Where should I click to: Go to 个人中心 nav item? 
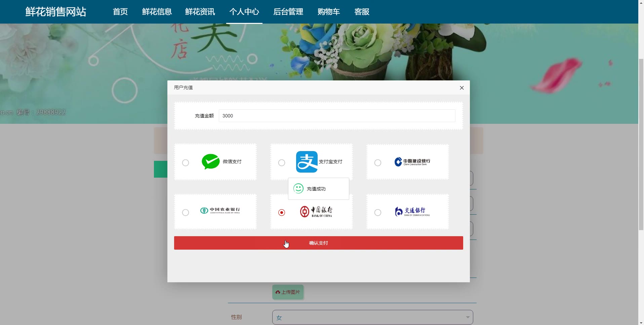pos(244,12)
